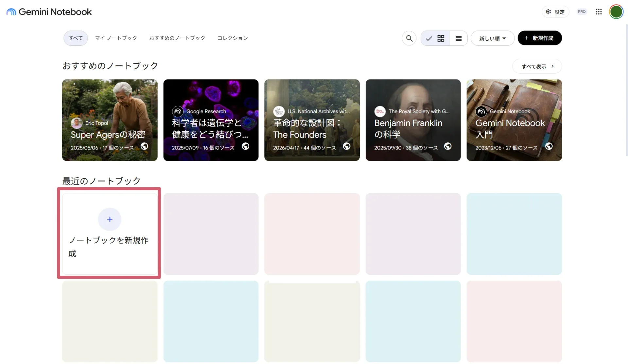This screenshot has width=628, height=364.
Task: Open 設定 settings
Action: click(x=555, y=12)
